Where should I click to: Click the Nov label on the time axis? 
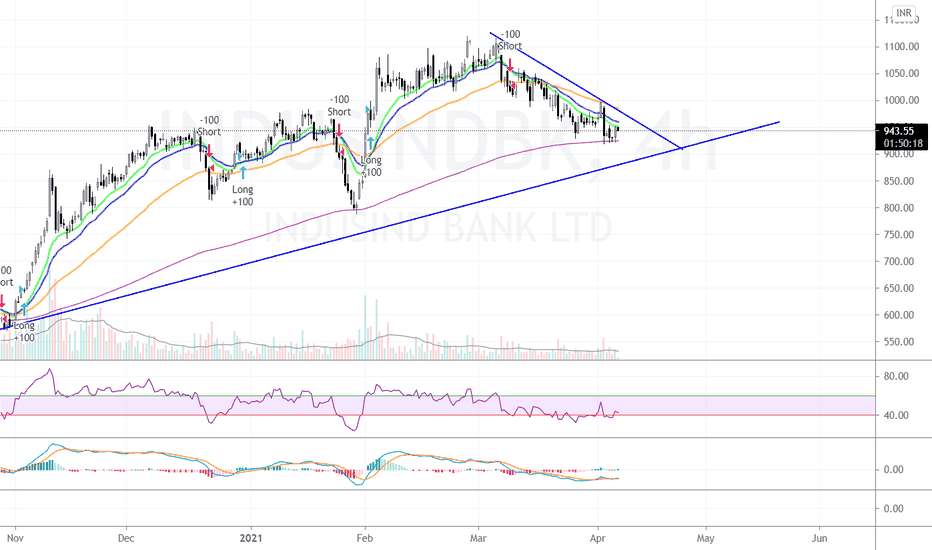pyautogui.click(x=15, y=539)
